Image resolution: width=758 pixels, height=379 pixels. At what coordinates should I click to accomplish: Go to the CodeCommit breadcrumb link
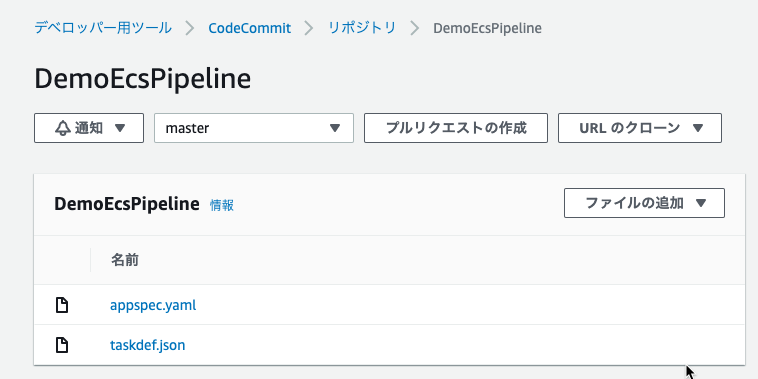click(249, 28)
